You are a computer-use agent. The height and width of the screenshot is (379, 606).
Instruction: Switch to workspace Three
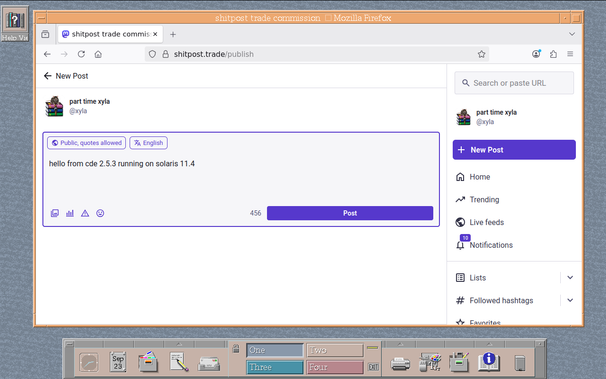pyautogui.click(x=275, y=367)
